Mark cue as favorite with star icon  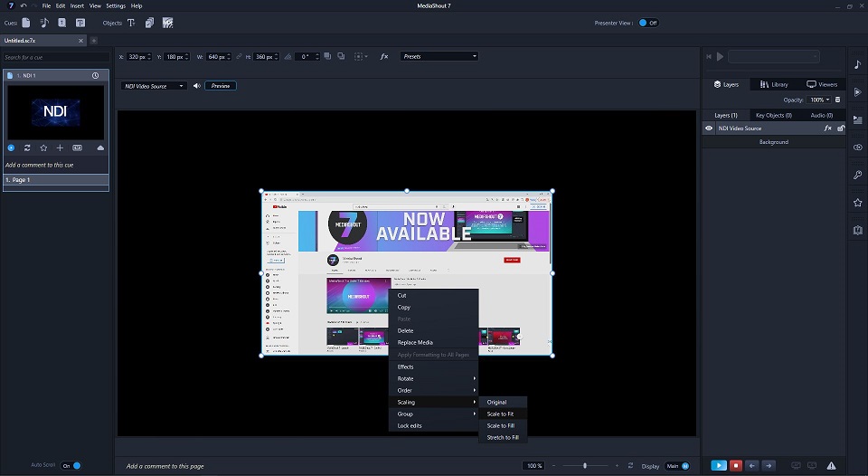tap(43, 148)
